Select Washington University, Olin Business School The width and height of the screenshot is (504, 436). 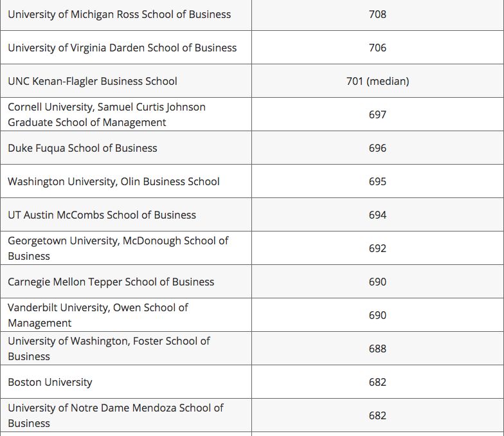point(113,181)
